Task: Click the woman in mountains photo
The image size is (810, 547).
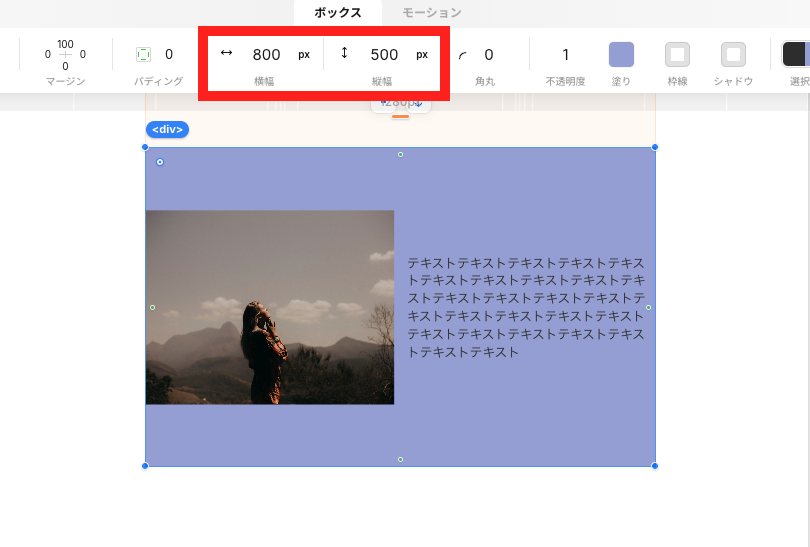Action: (270, 307)
